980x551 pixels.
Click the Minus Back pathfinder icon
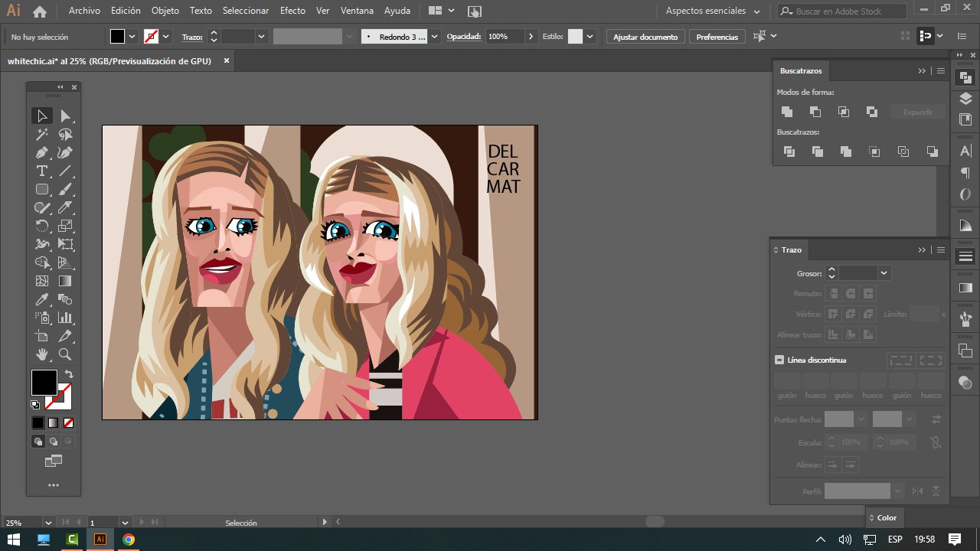click(x=932, y=152)
